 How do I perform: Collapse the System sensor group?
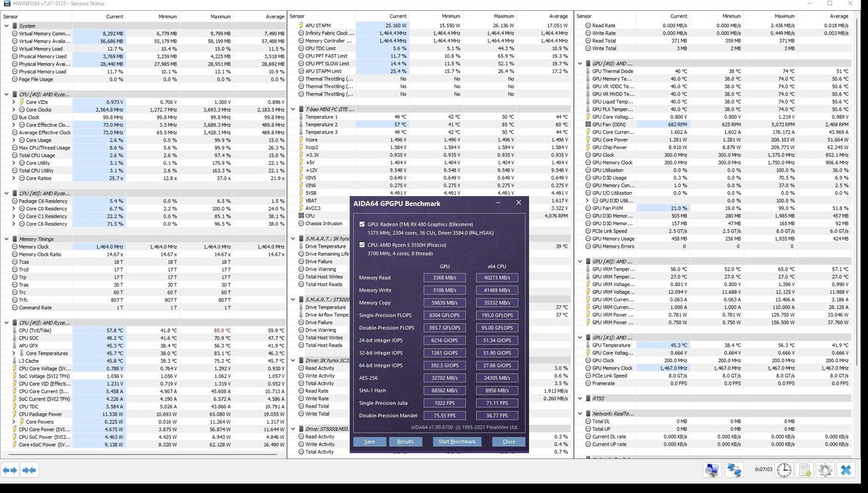(x=7, y=26)
